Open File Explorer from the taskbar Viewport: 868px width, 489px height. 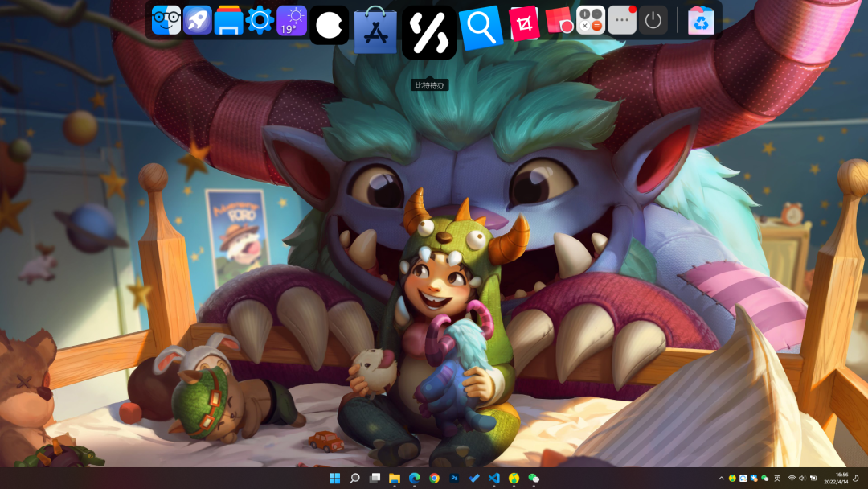pos(395,478)
